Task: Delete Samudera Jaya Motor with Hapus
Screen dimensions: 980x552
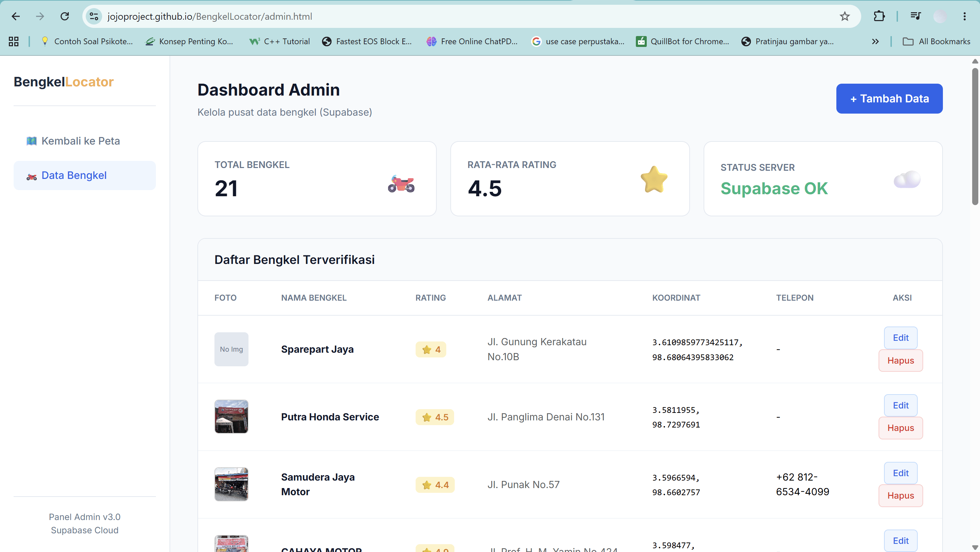Action: pos(900,495)
